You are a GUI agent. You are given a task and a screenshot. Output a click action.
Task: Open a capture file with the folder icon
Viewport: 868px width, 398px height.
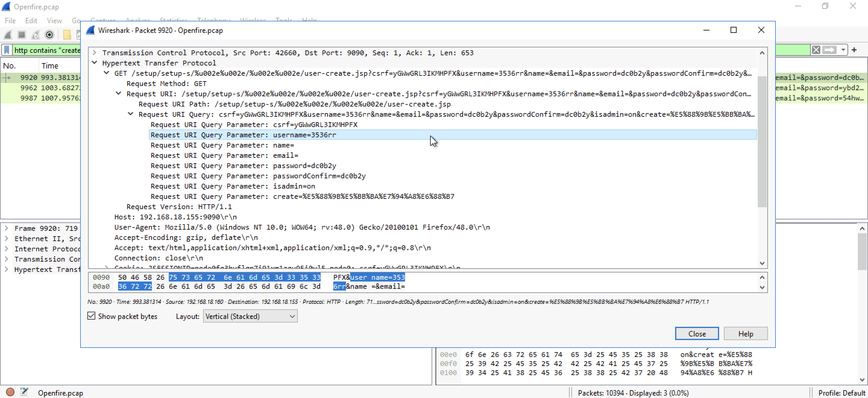67,35
